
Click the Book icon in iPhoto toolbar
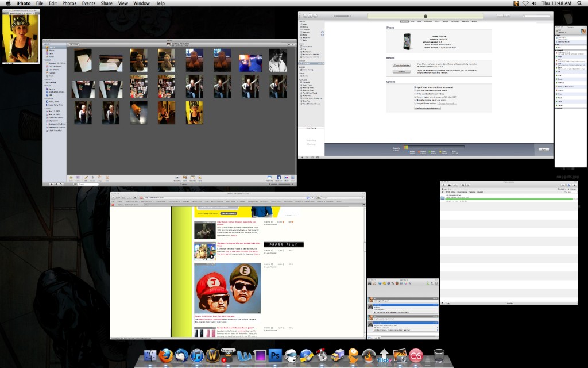185,178
